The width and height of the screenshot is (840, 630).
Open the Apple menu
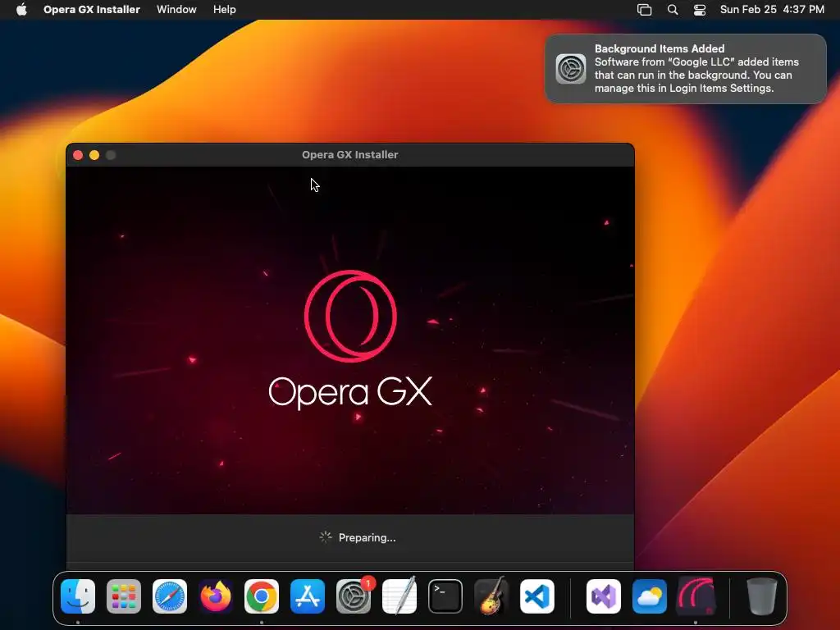click(x=21, y=9)
